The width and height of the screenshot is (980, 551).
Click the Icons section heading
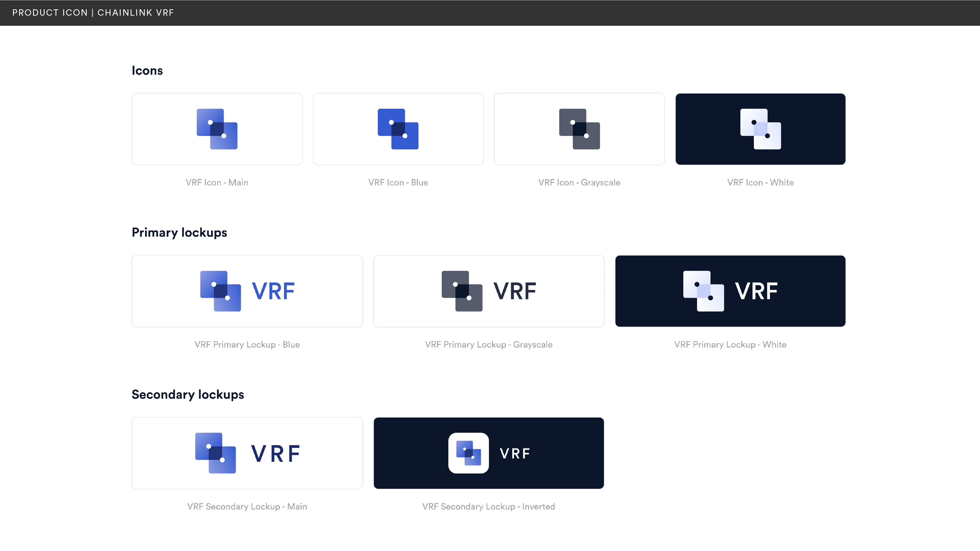[147, 70]
